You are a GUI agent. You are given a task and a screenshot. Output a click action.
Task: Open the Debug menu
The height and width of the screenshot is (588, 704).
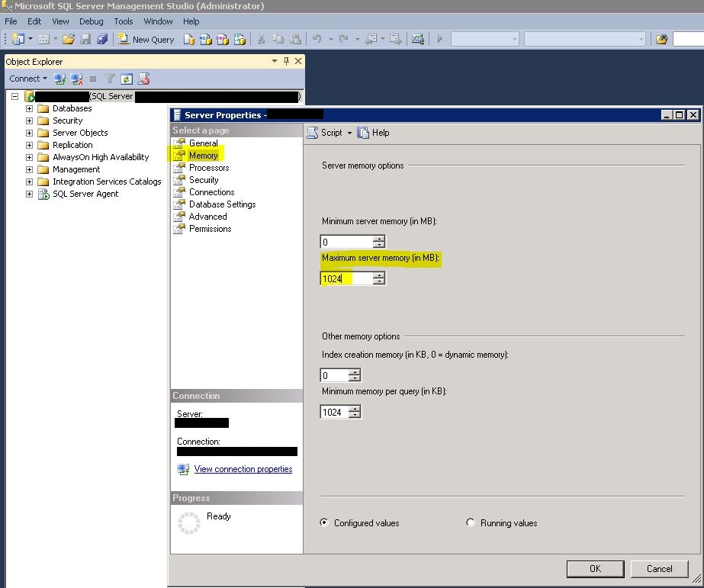[91, 21]
